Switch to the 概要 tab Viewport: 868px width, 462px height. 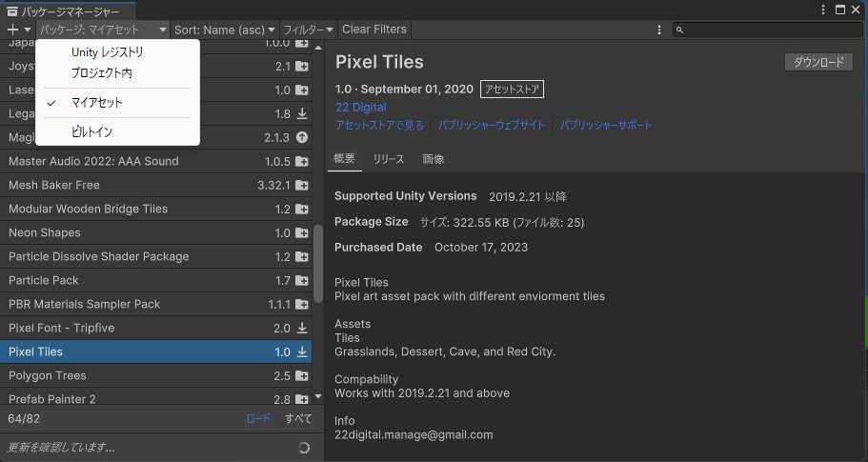(344, 159)
